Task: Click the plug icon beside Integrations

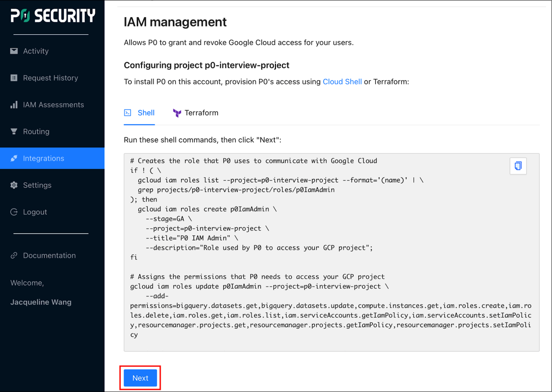Action: click(14, 159)
